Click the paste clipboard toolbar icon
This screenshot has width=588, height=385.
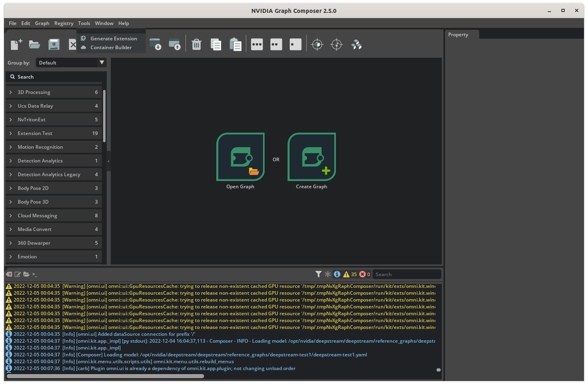coord(235,44)
